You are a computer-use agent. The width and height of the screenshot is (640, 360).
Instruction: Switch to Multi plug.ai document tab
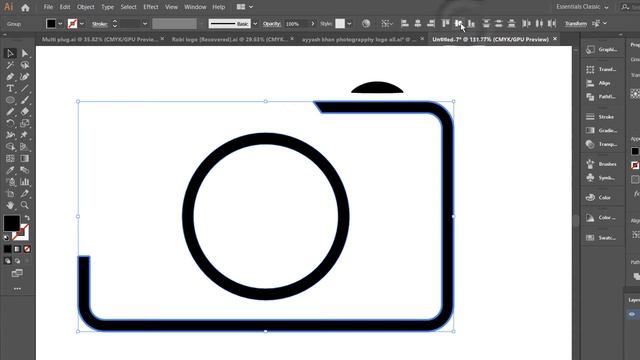pos(100,39)
